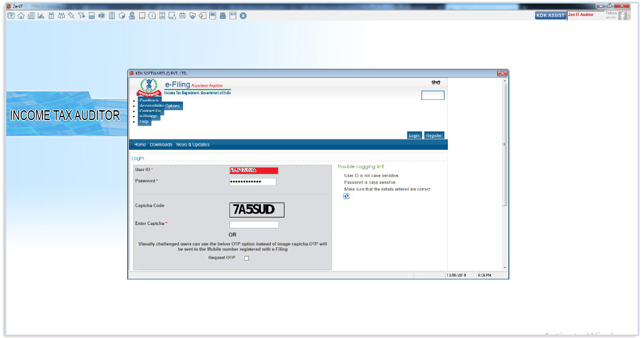
Task: Click the Password input field
Action: (252, 182)
